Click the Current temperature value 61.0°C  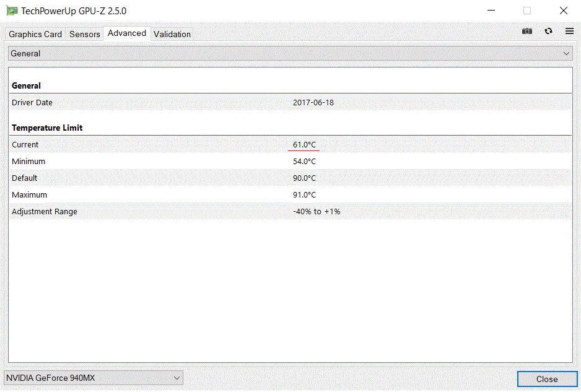pyautogui.click(x=304, y=144)
